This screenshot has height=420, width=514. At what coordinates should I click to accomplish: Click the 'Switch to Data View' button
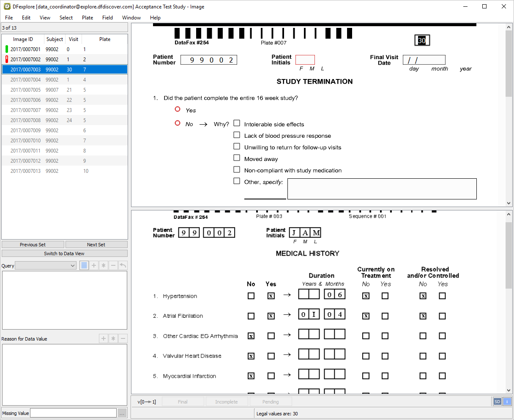64,254
